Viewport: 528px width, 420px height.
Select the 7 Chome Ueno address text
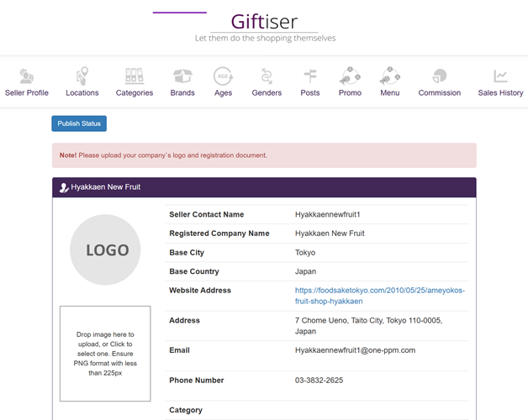pyautogui.click(x=369, y=326)
